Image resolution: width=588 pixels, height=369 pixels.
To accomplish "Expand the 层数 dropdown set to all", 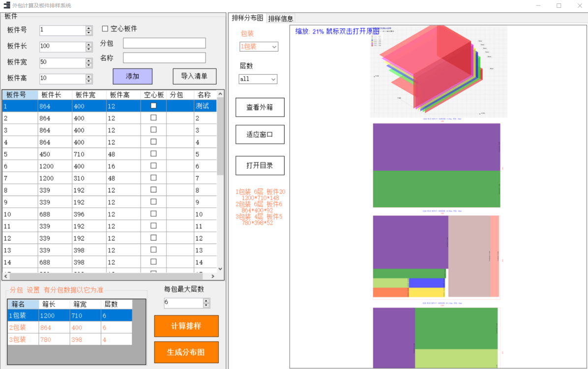I will pos(258,79).
